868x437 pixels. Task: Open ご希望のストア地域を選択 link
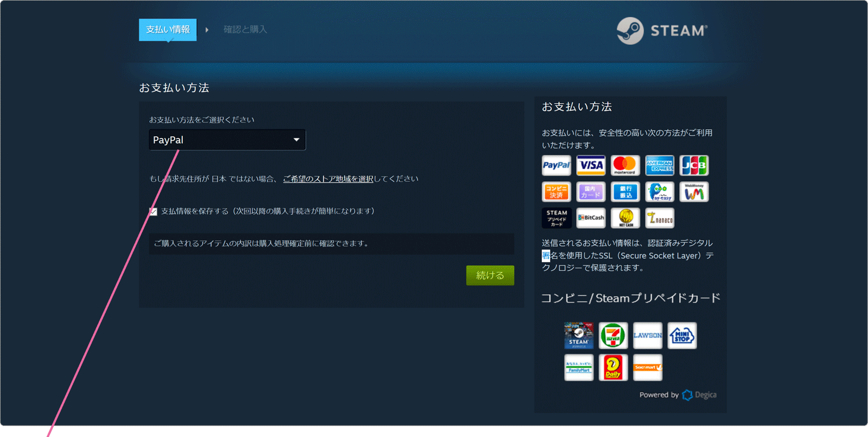[328, 179]
